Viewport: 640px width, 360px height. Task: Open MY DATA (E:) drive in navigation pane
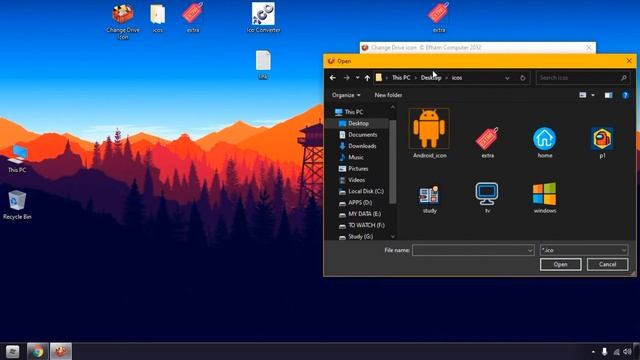(360, 214)
